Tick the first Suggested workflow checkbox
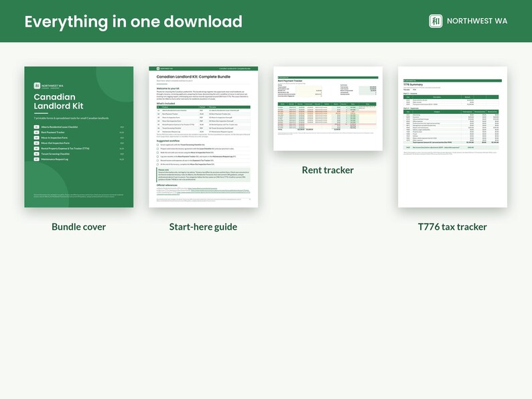This screenshot has width=532, height=399. point(157,145)
